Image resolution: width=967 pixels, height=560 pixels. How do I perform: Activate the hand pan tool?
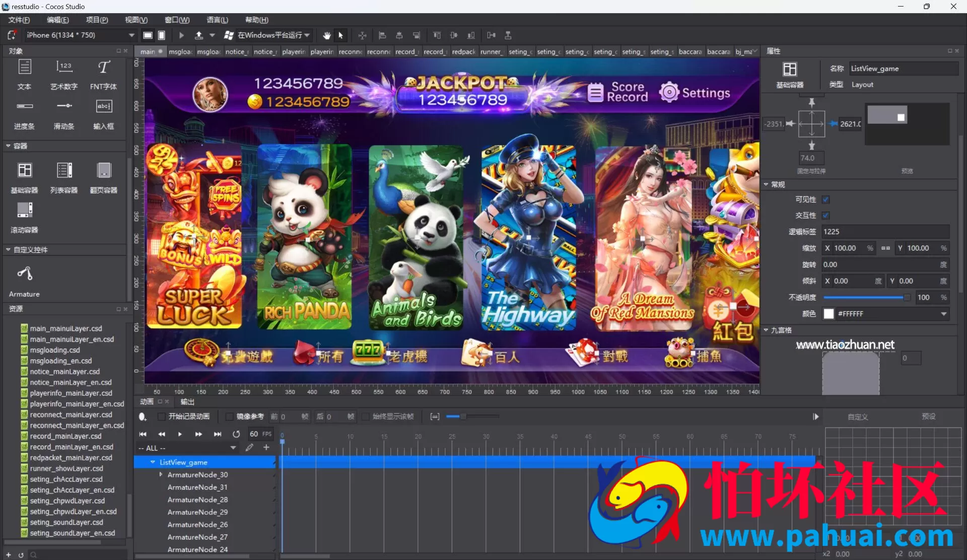tap(327, 35)
